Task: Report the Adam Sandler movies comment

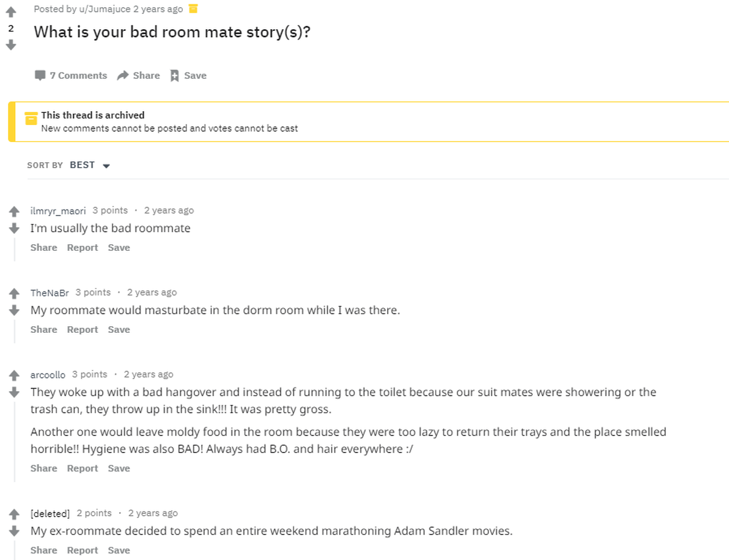Action: click(x=83, y=550)
